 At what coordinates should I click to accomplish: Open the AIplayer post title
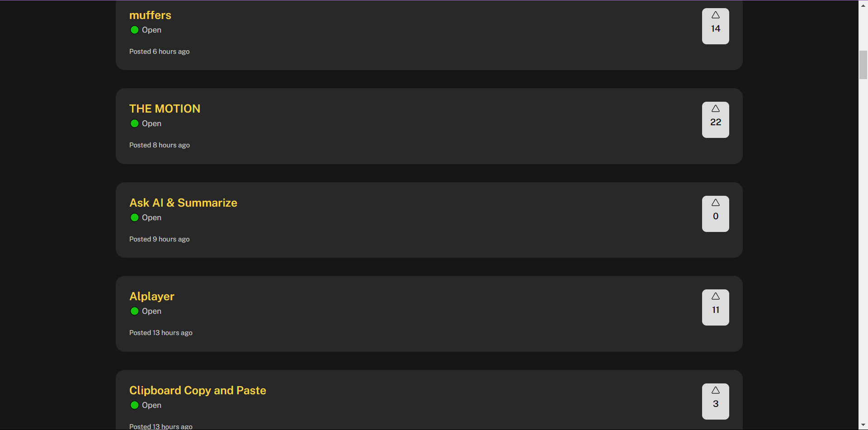point(151,297)
